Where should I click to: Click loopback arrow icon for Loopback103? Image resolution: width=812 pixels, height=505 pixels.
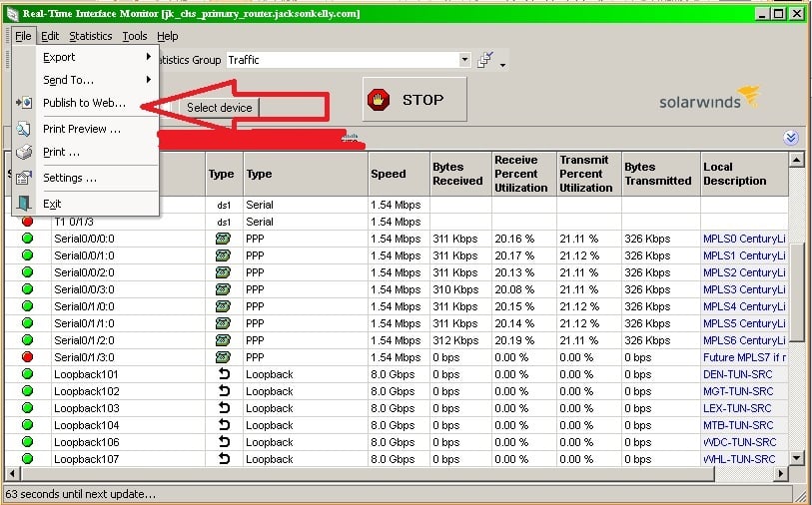(x=224, y=408)
